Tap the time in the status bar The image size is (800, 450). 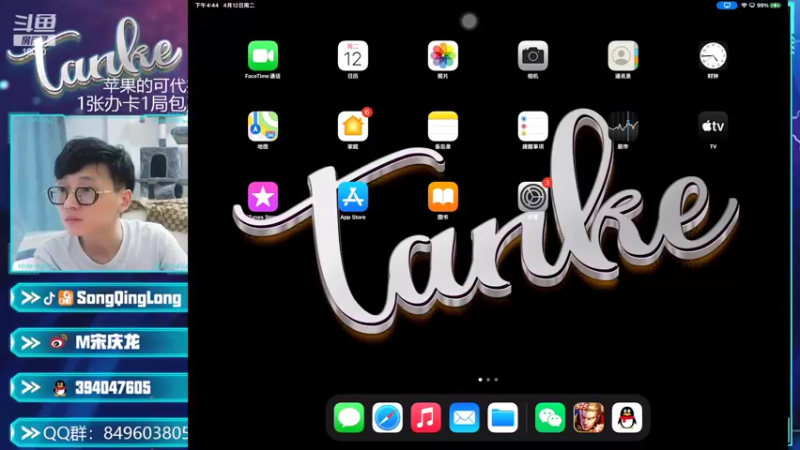tap(207, 5)
